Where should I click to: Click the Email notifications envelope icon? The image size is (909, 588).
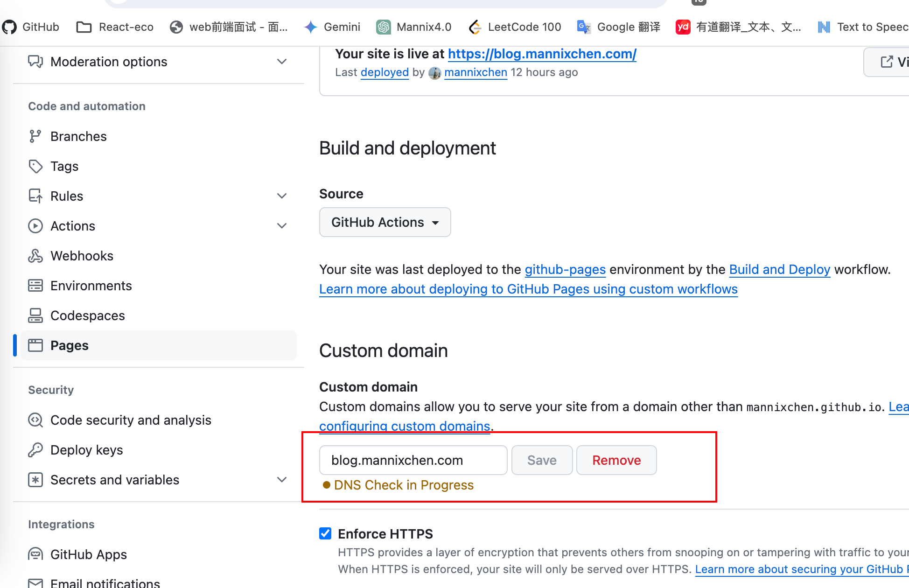click(35, 583)
